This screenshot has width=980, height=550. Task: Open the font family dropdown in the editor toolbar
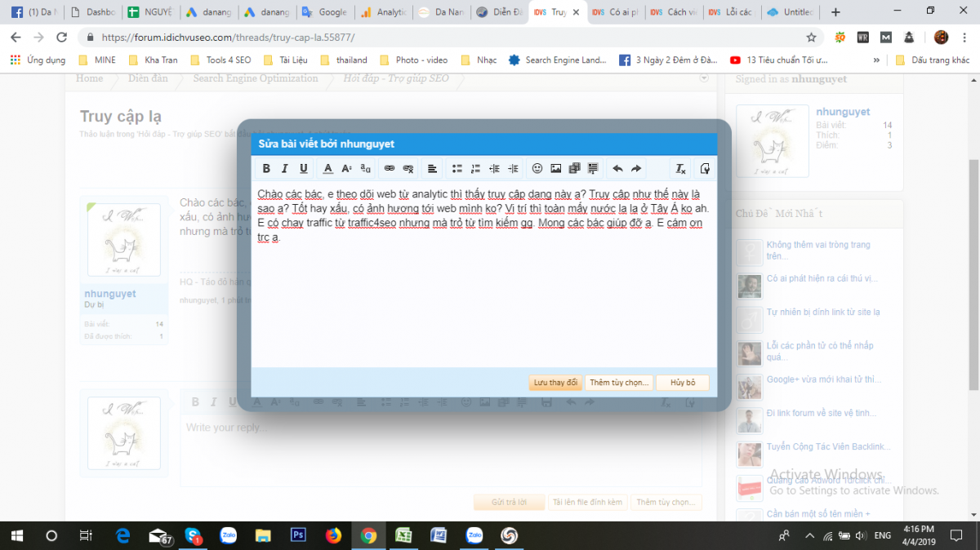pyautogui.click(x=366, y=169)
